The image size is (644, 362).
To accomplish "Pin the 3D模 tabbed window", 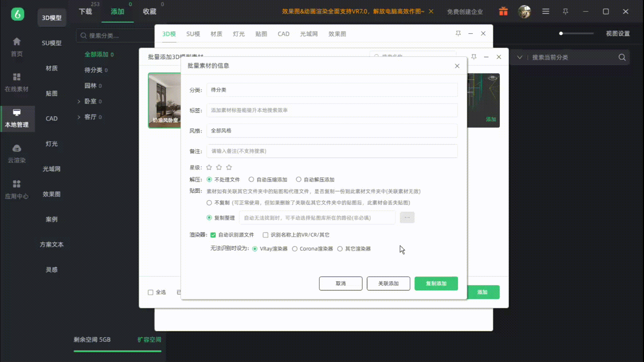I will coord(458,34).
